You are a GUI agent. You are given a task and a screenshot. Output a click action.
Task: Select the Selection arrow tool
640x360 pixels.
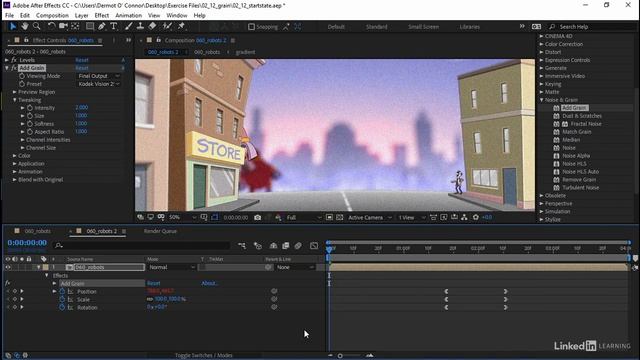click(x=13, y=27)
